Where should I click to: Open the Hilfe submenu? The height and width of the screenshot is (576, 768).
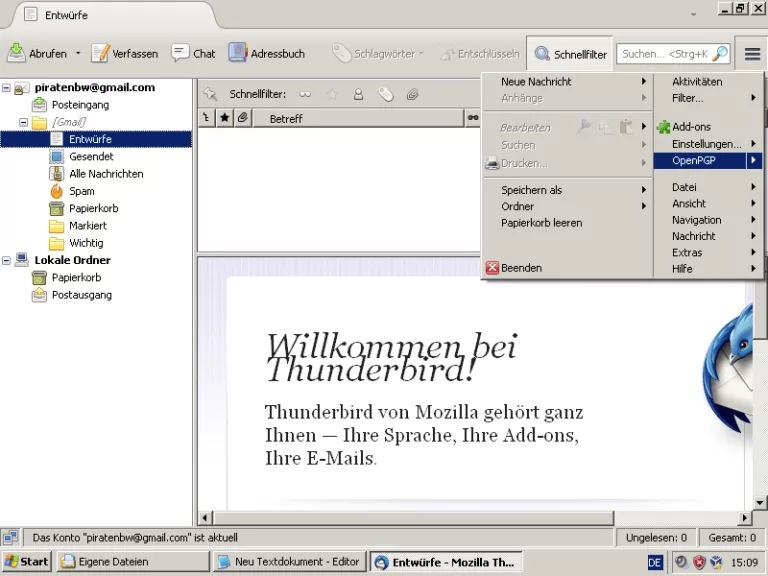pos(708,269)
